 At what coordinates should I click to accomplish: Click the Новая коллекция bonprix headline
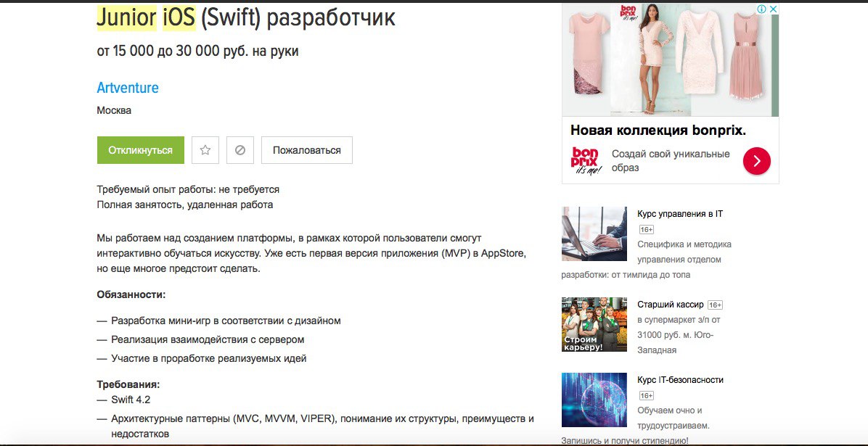tap(658, 131)
